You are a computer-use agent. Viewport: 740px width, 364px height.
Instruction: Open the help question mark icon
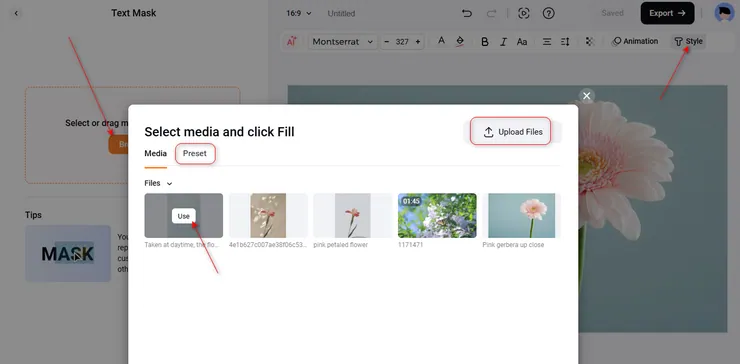point(548,13)
